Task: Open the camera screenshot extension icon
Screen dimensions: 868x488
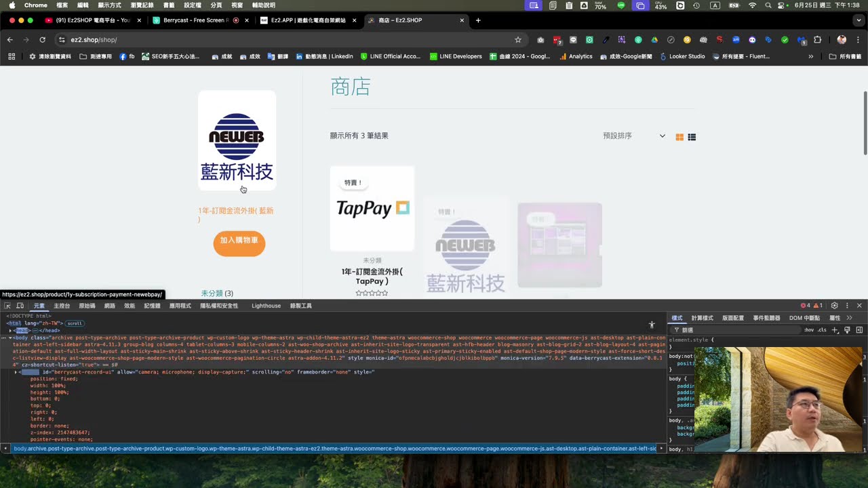Action: point(540,39)
